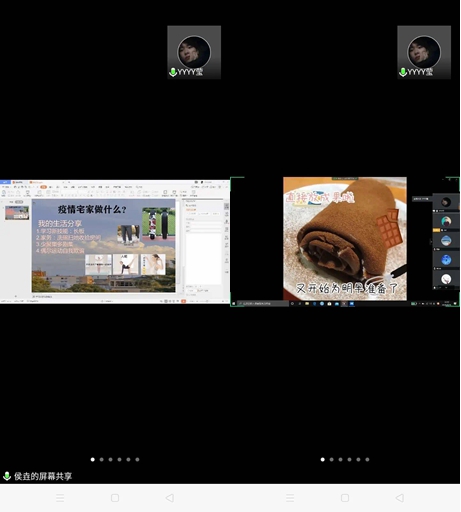
Task: Select the blue circular participant avatar in the sidebar
Action: [x=446, y=260]
